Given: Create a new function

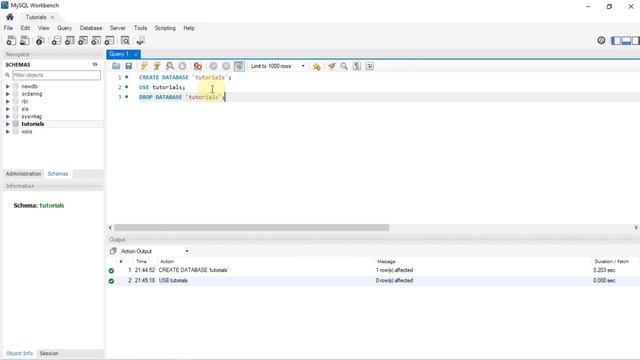Looking at the screenshot, I should [x=109, y=40].
